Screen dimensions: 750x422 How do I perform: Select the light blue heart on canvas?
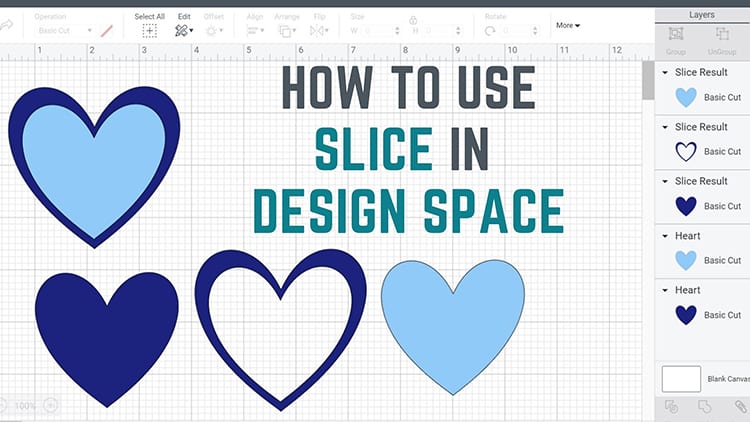tap(453, 328)
